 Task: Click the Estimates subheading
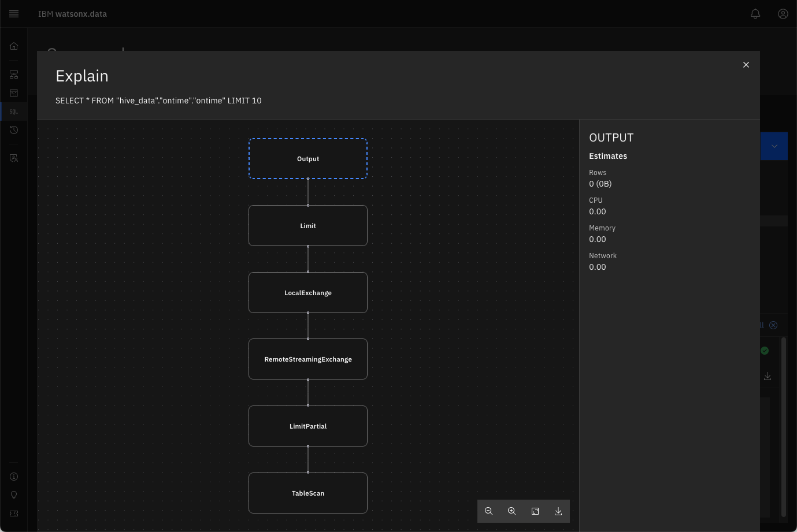[x=608, y=156]
